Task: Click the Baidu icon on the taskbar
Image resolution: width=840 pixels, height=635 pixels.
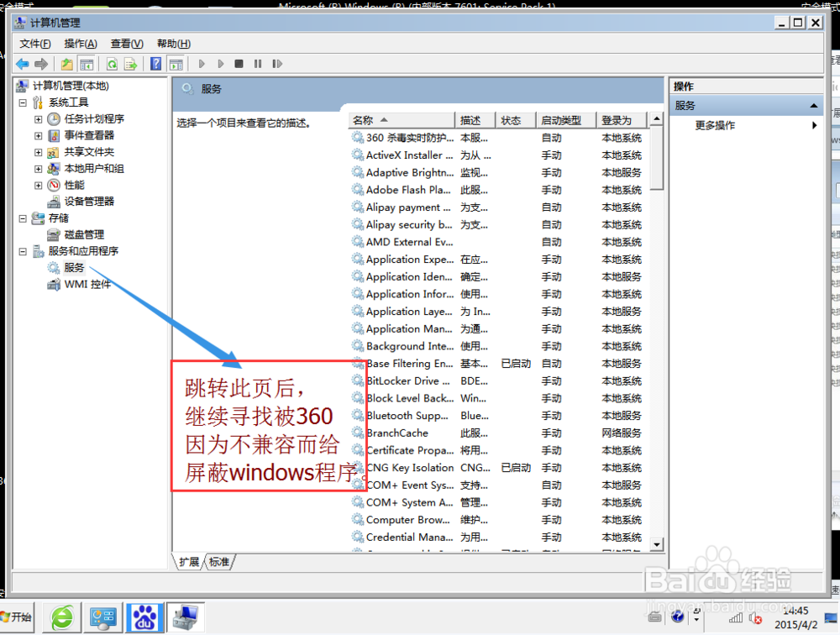Action: [x=144, y=617]
